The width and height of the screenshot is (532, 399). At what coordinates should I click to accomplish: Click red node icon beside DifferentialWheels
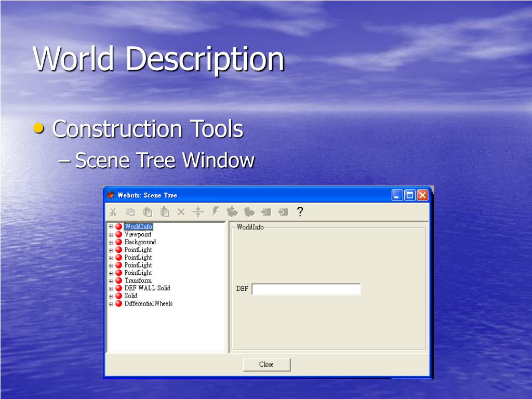click(118, 303)
